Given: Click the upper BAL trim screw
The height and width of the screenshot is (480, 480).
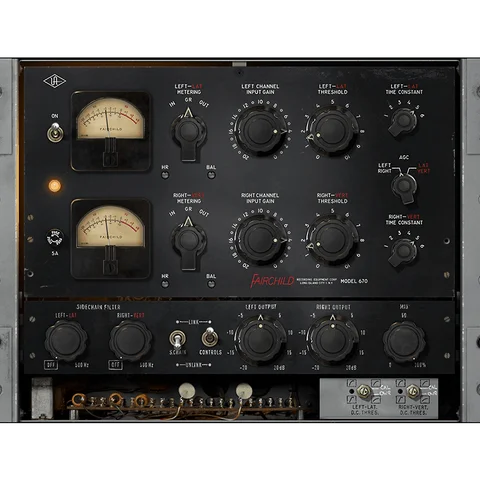Looking at the screenshot, I should 211,175.
